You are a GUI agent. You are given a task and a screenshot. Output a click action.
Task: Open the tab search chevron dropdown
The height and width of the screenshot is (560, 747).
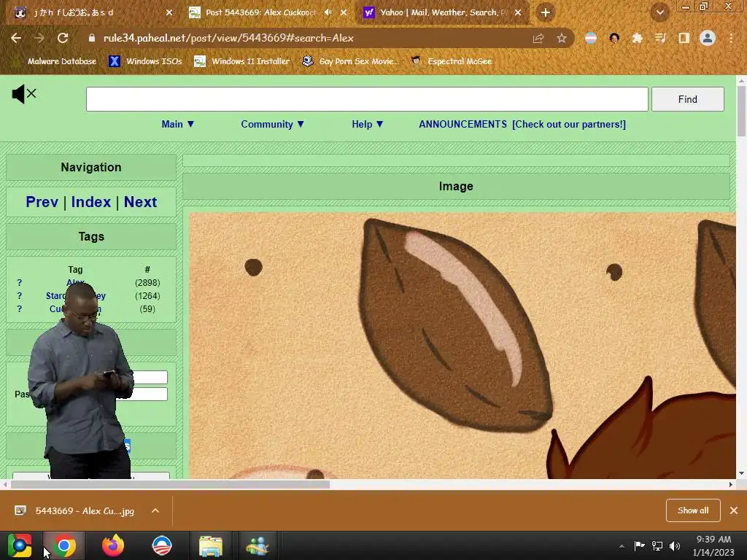click(660, 12)
